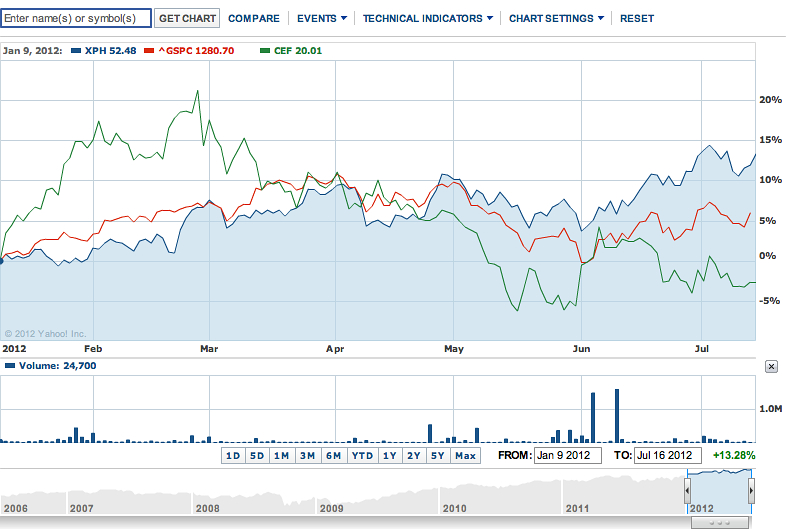This screenshot has width=786, height=531.
Task: Click the 2012 selected range window
Action: [x=719, y=491]
